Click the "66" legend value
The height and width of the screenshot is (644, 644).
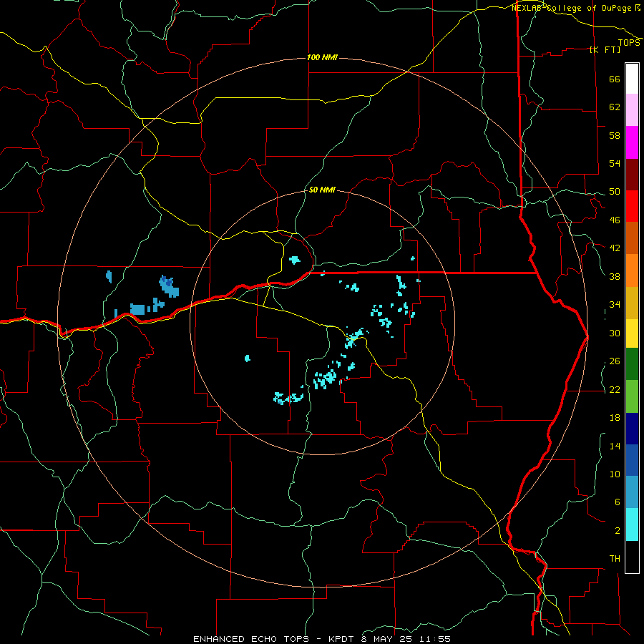(615, 79)
